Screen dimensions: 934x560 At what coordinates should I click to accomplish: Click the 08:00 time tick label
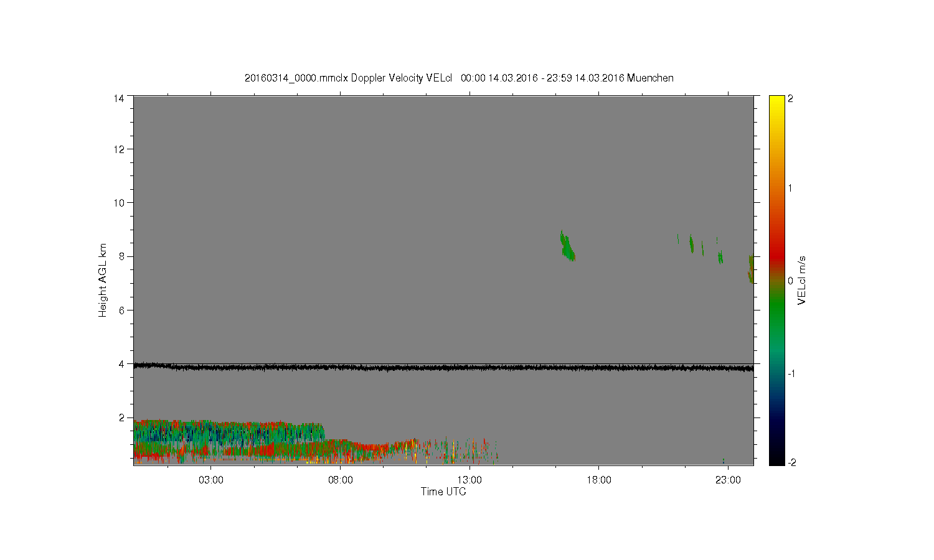341,480
